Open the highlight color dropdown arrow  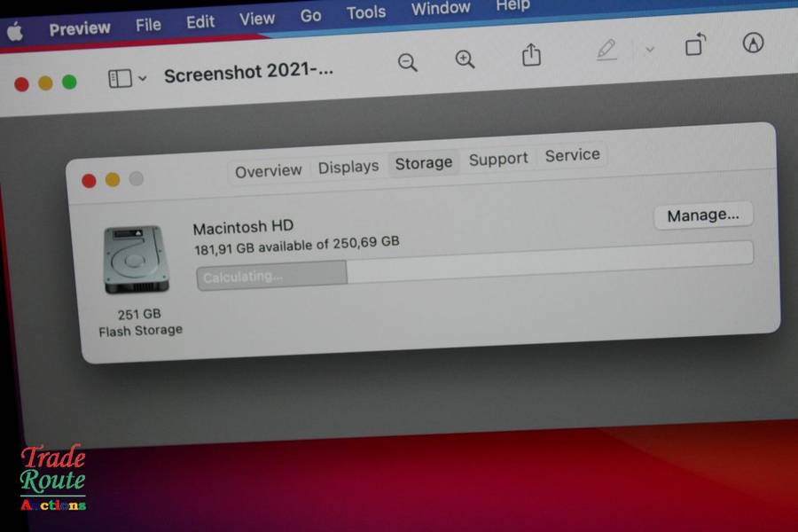[x=649, y=50]
